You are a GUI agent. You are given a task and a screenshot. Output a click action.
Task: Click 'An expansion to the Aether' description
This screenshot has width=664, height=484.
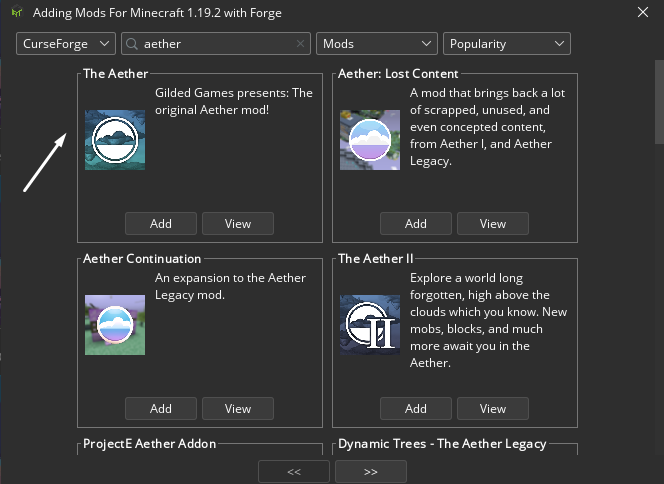[230, 286]
